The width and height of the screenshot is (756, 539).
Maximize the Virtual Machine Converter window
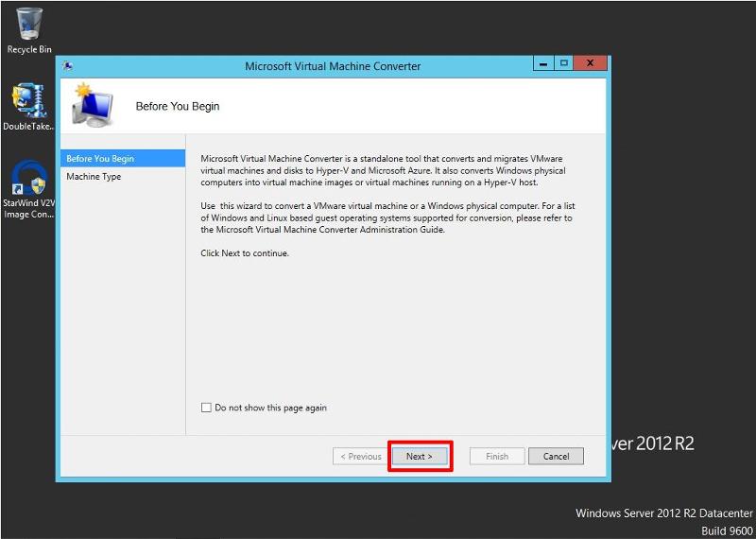pos(563,63)
